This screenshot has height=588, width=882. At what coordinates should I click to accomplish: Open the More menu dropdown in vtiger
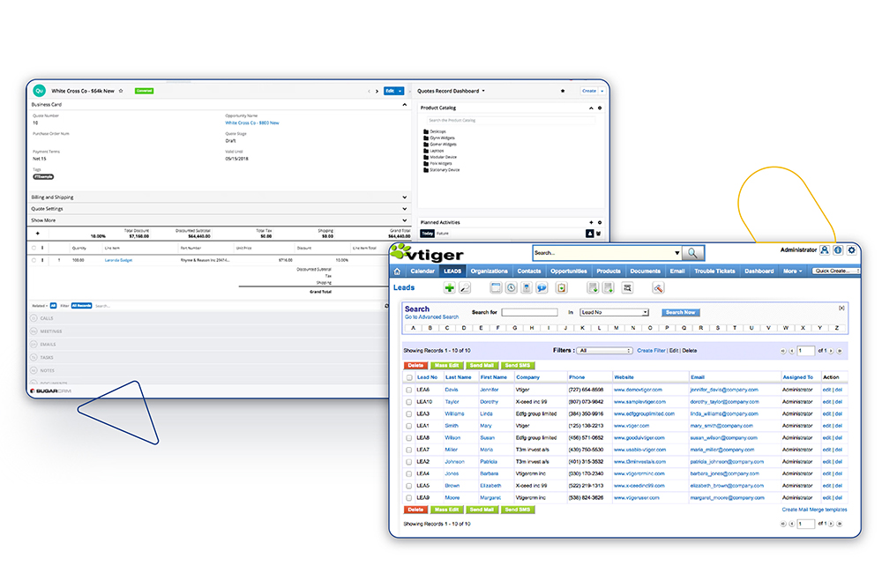point(793,271)
